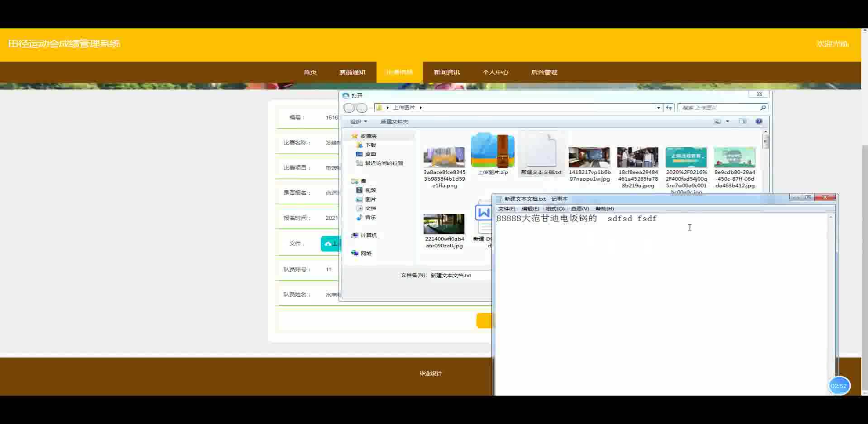
Task: Toggle the preview pane icon
Action: 742,121
